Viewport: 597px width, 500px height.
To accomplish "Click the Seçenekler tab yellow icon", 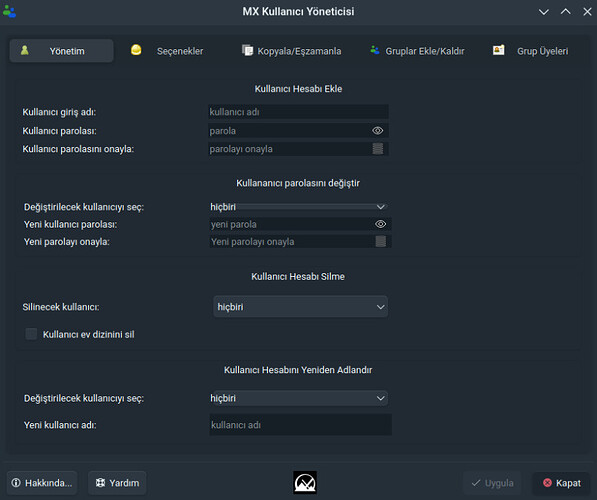I will 136,50.
